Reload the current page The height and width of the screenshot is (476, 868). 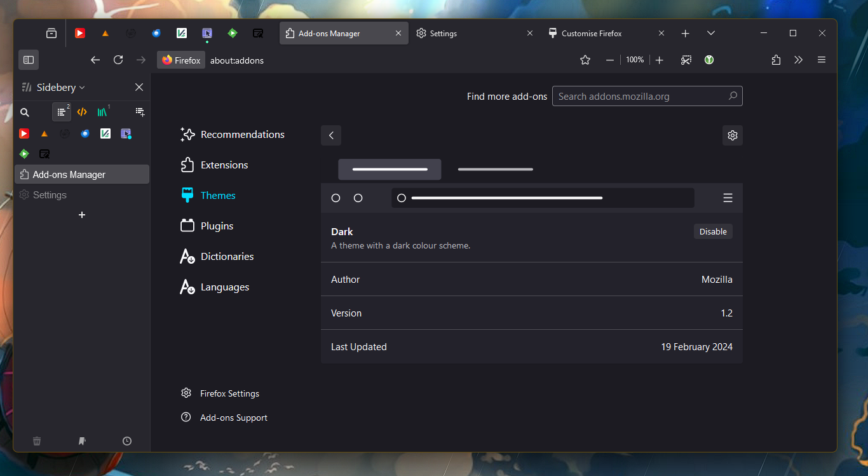[x=118, y=60]
